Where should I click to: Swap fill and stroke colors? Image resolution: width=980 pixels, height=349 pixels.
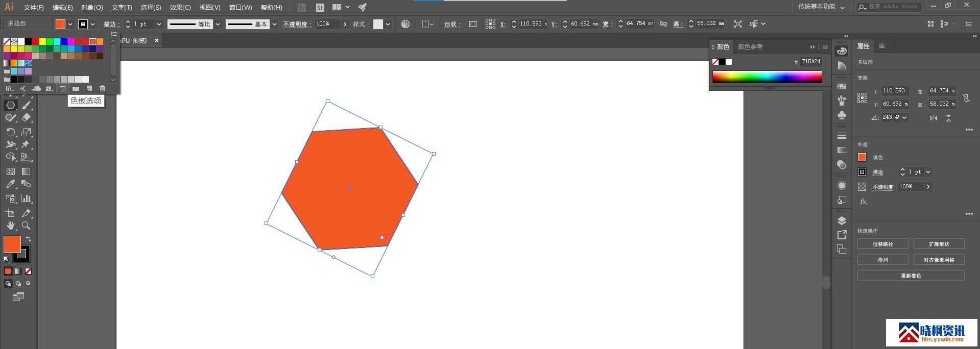click(29, 239)
